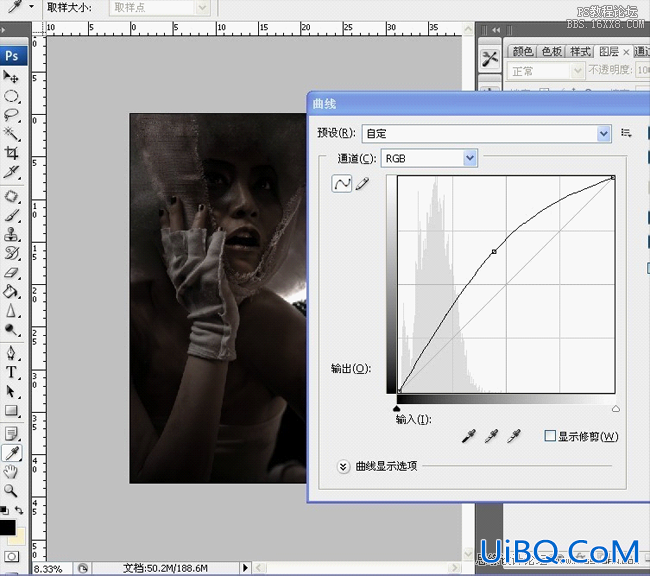Pick the white point eyedropper in Curves
This screenshot has width=650, height=576.
514,436
